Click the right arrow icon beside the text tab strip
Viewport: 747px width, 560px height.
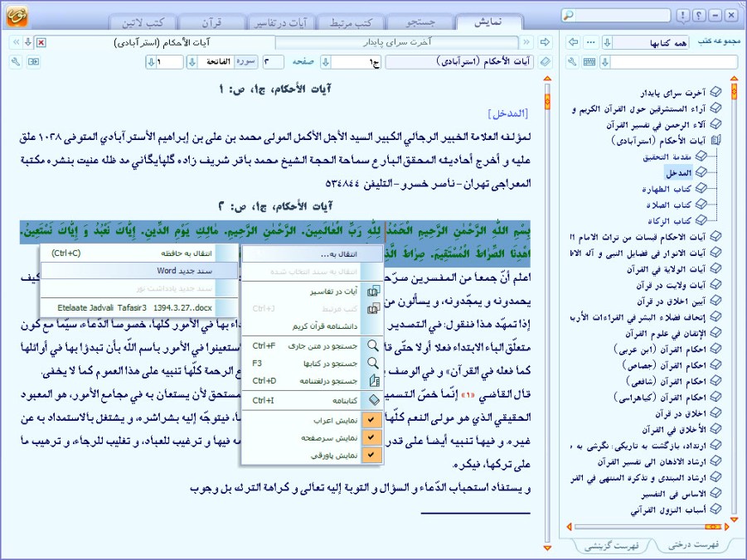(545, 42)
